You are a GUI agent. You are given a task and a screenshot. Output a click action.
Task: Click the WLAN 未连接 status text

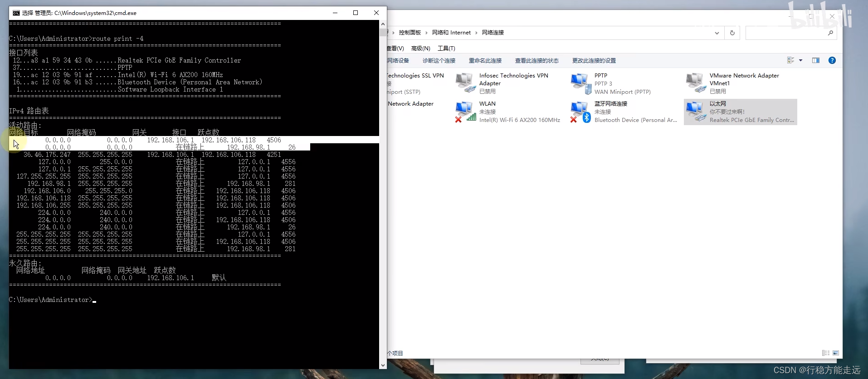pos(488,112)
